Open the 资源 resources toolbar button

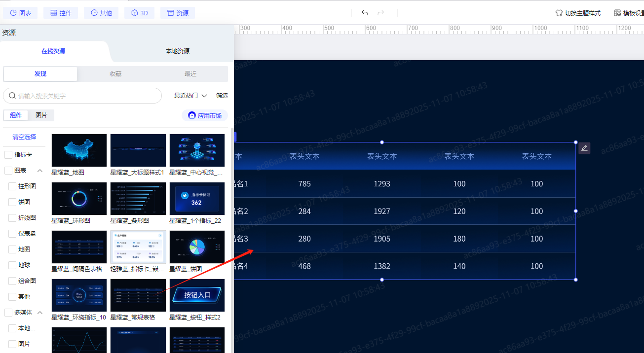[x=178, y=13]
